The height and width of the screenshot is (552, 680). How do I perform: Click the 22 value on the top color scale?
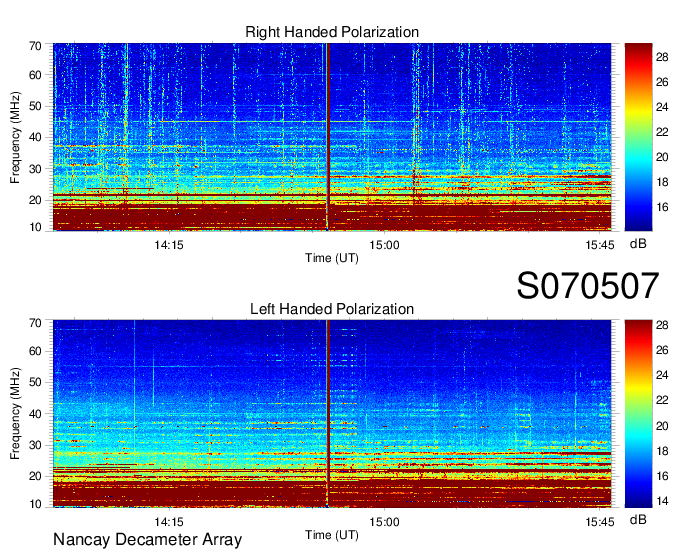pos(662,132)
